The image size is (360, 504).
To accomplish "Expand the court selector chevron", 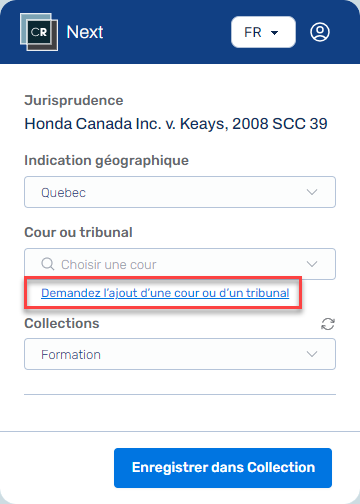I will pyautogui.click(x=312, y=264).
